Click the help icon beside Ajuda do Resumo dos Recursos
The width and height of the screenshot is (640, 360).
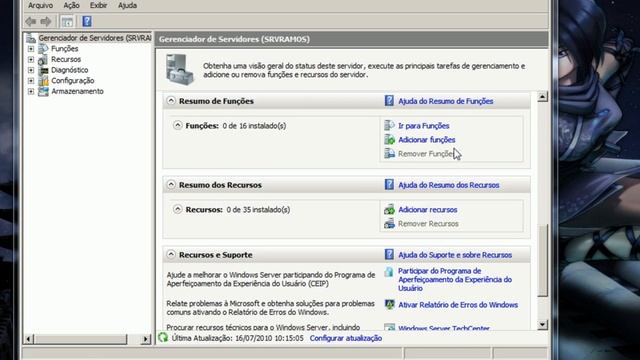tap(389, 185)
